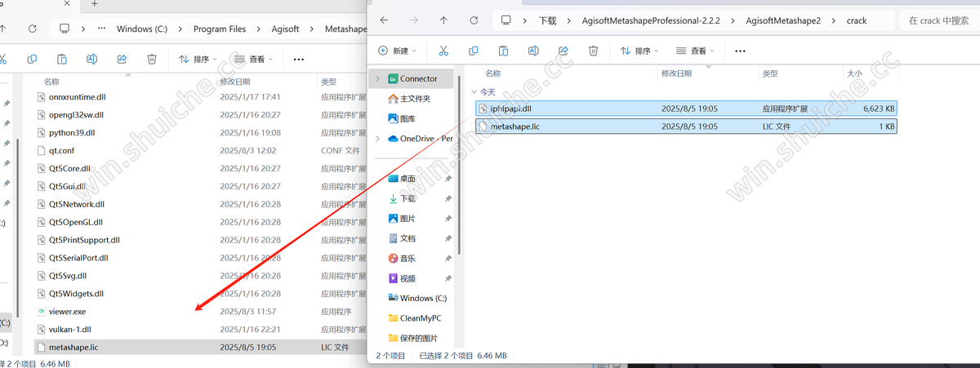980x368 pixels.
Task: Refresh the crack folder window
Action: tap(474, 20)
